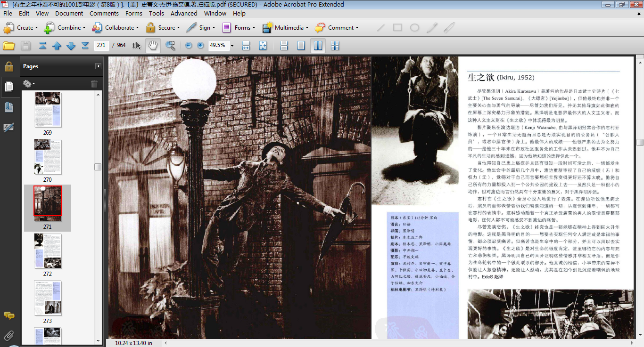Select page 270 thumbnail
Viewport: 644px width, 347px height.
[x=48, y=157]
